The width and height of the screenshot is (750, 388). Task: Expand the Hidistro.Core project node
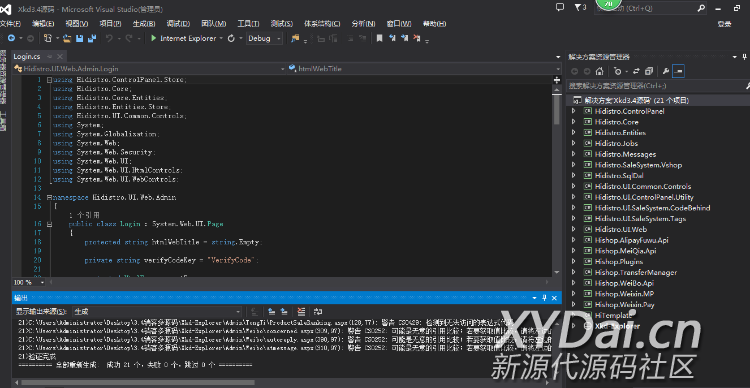pyautogui.click(x=574, y=122)
